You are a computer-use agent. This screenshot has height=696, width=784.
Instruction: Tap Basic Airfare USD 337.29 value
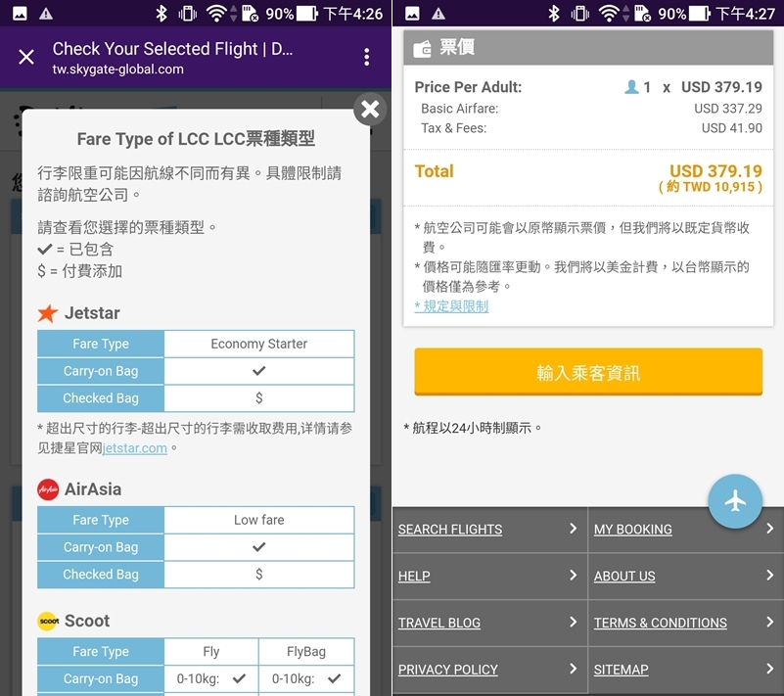click(728, 109)
